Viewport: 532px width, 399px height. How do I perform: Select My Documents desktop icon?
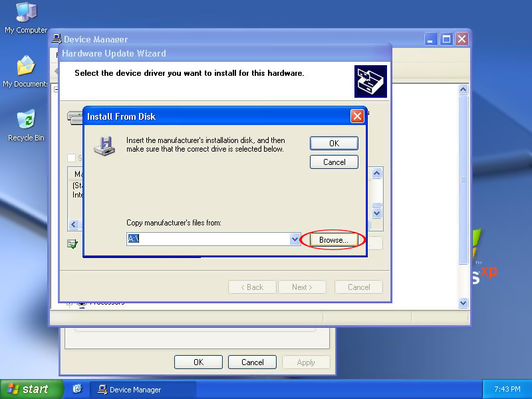click(x=25, y=71)
